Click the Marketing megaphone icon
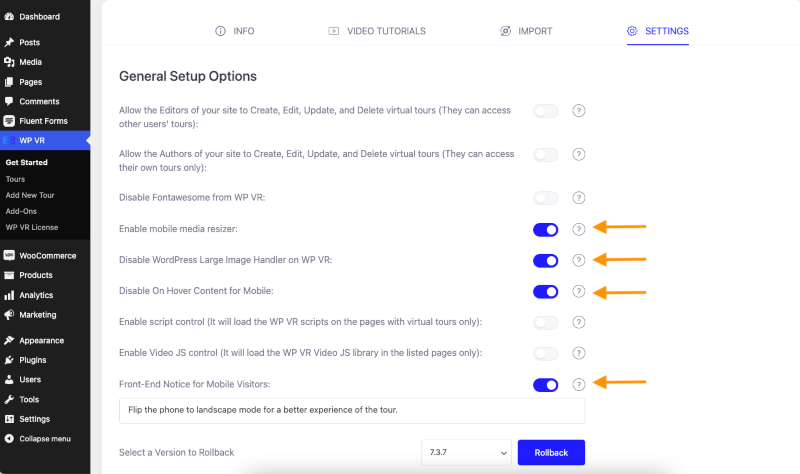Image resolution: width=800 pixels, height=474 pixels. pyautogui.click(x=9, y=315)
